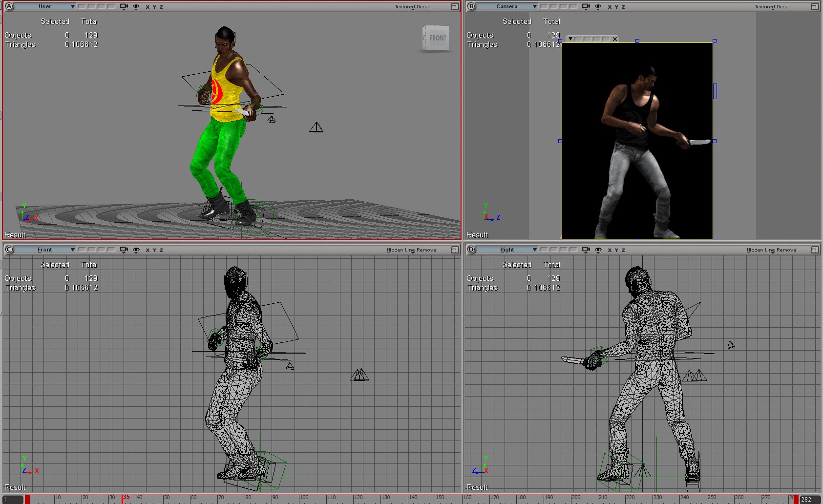Toggle the eye visibility icon in User viewport
This screenshot has height=504, width=823.
click(136, 7)
